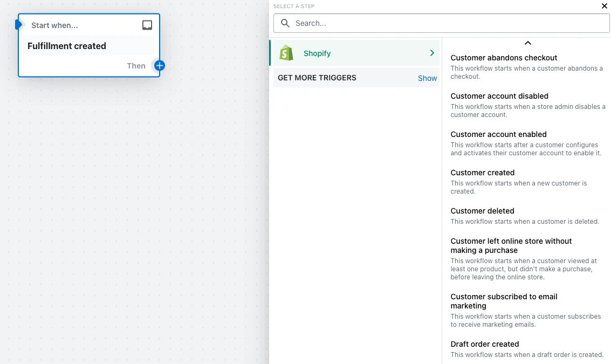Select Customer abandons checkout trigger
The width and height of the screenshot is (611, 364).
pos(504,58)
